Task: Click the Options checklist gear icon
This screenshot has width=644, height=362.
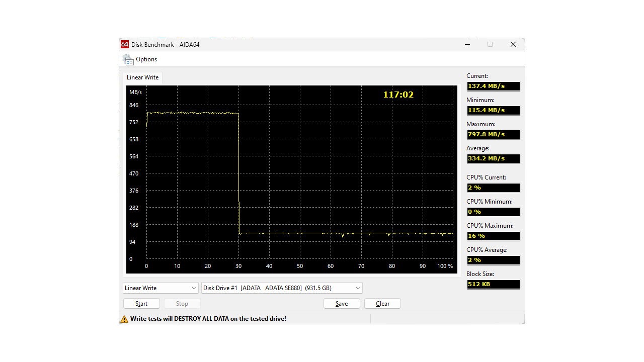Action: tap(128, 59)
